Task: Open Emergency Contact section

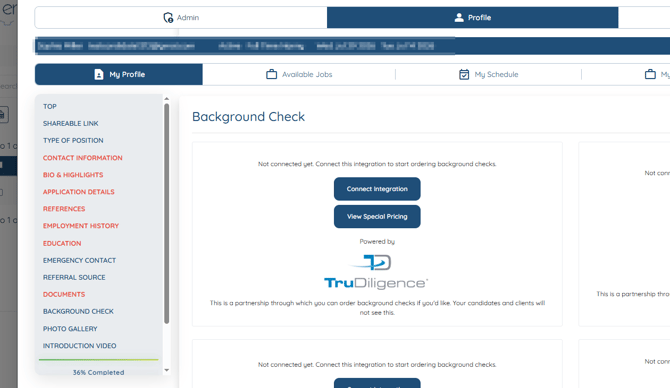Action: coord(79,260)
